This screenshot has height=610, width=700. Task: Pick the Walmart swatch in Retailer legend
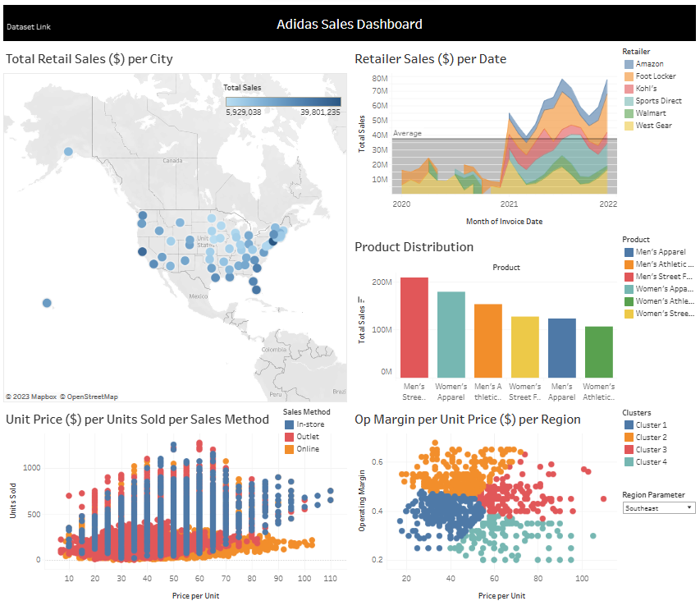pos(629,113)
